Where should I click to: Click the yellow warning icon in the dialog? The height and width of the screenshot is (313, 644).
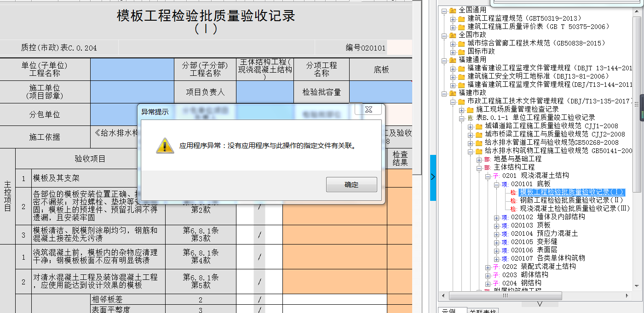pos(165,146)
